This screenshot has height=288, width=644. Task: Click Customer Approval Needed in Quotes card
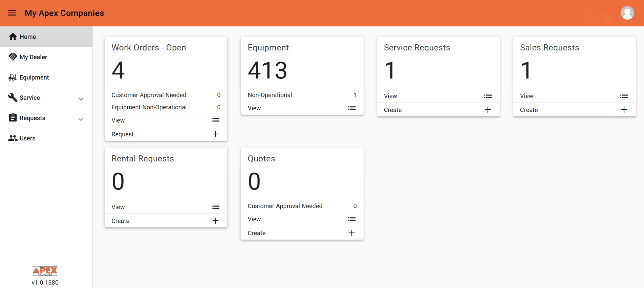pos(302,206)
